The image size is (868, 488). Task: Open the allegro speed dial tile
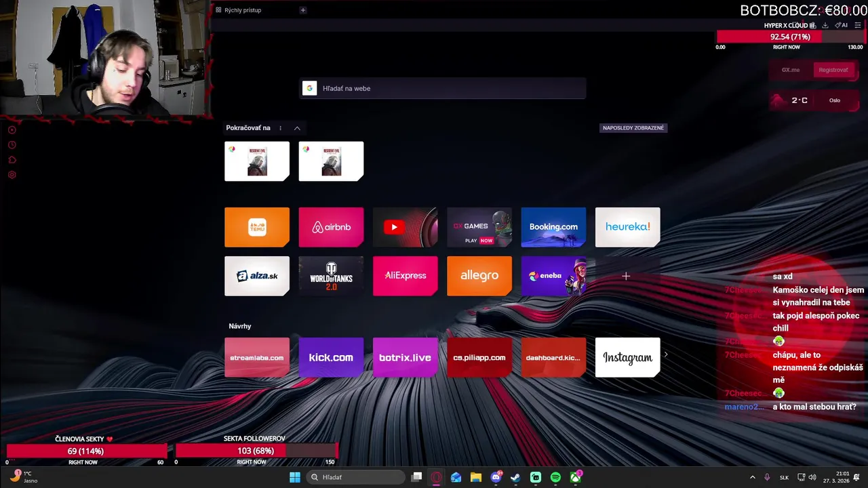pyautogui.click(x=479, y=276)
